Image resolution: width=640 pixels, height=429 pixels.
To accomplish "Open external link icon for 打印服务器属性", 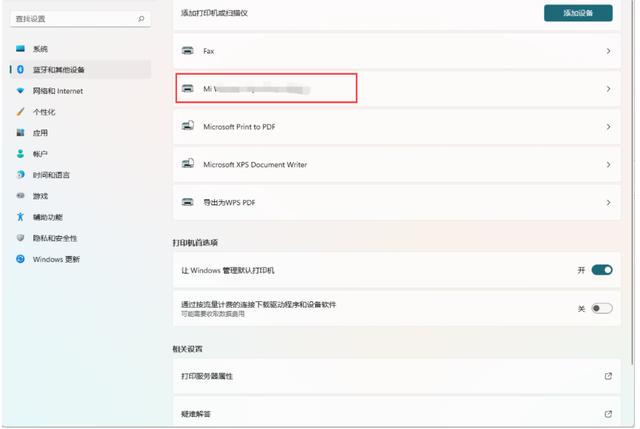I will (608, 376).
